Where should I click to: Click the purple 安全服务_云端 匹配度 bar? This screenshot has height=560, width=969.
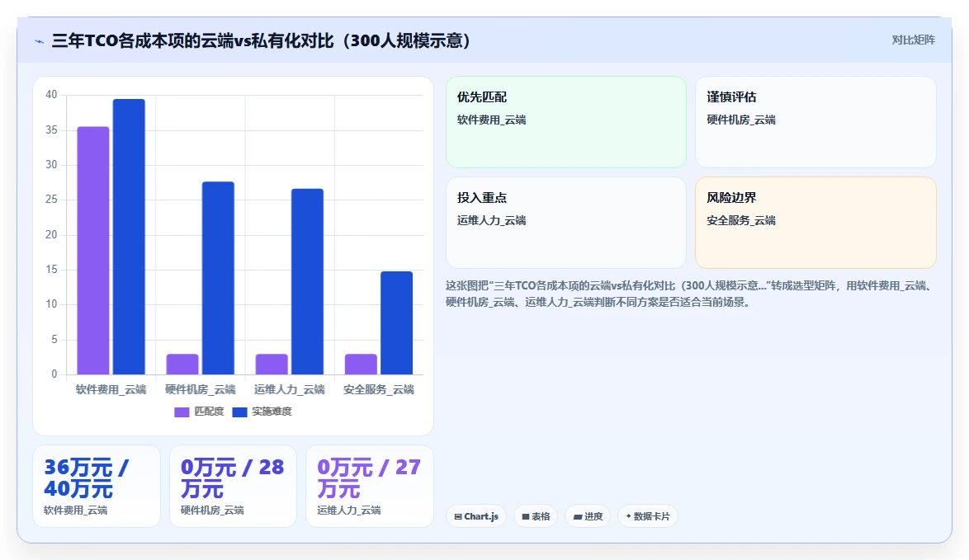[361, 365]
